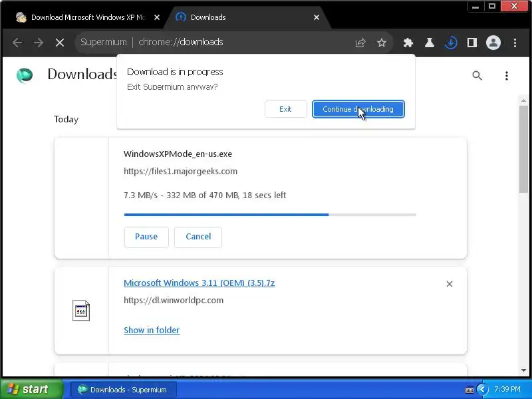
Task: Remove Microsoft Windows 3.11 entry from list
Action: click(450, 284)
